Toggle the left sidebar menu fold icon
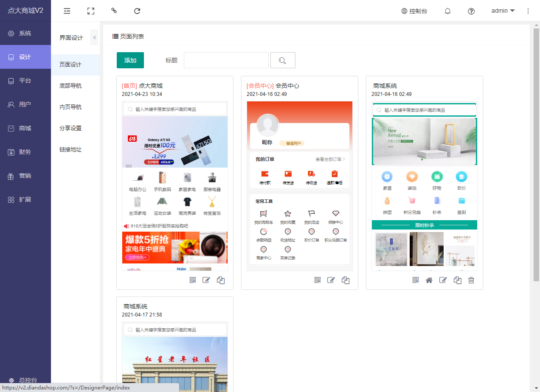540x392 pixels. pos(67,11)
